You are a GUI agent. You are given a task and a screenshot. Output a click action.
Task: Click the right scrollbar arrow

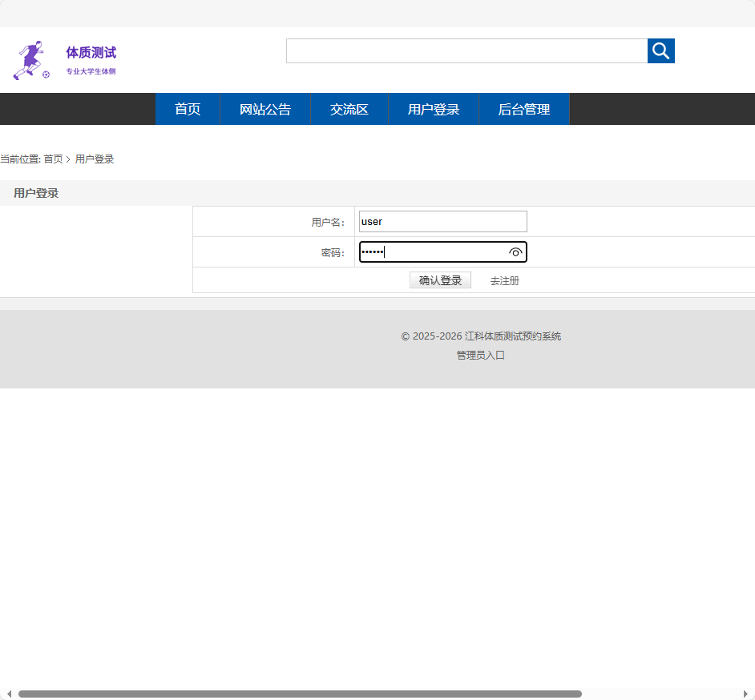pos(748,694)
